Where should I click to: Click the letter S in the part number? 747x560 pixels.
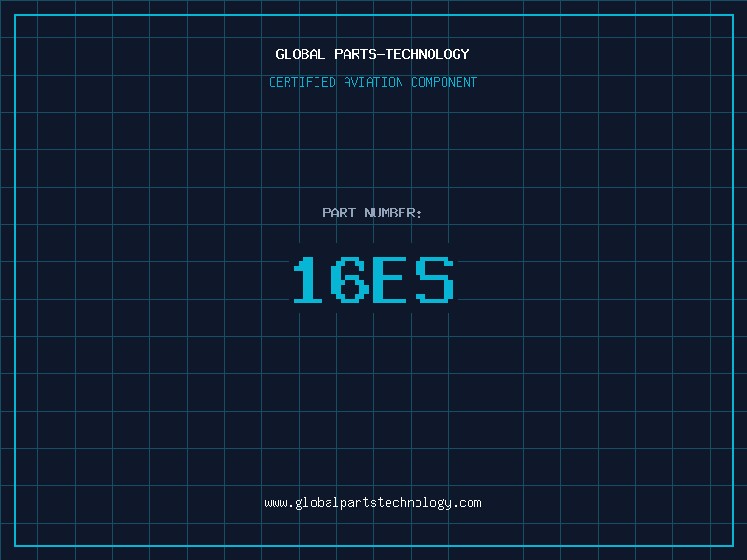[435, 280]
